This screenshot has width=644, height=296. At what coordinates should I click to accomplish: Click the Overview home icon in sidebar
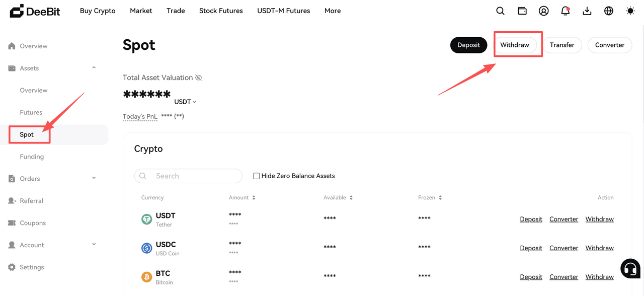[12, 46]
